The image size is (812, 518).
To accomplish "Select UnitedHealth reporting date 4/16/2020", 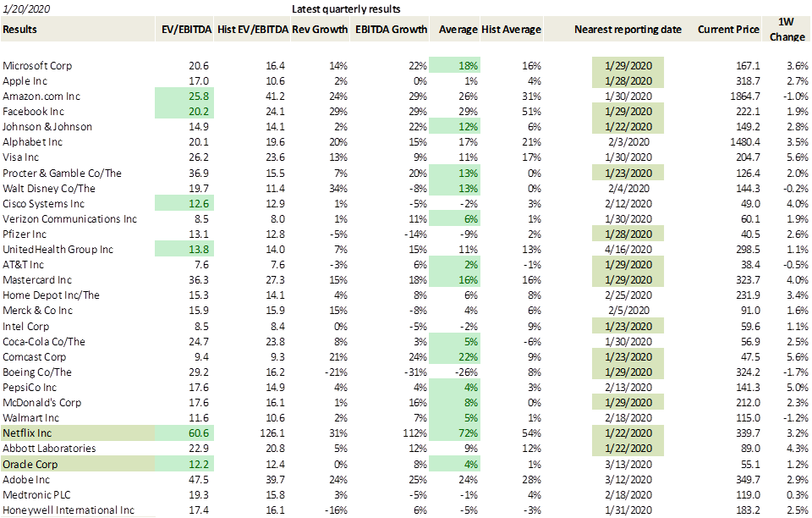I will pos(628,249).
